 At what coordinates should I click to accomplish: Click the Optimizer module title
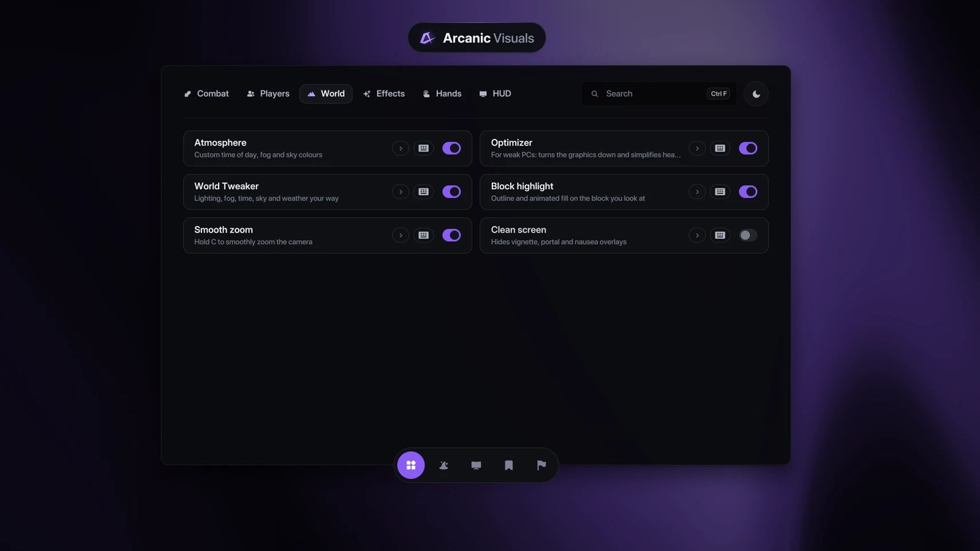pos(511,143)
